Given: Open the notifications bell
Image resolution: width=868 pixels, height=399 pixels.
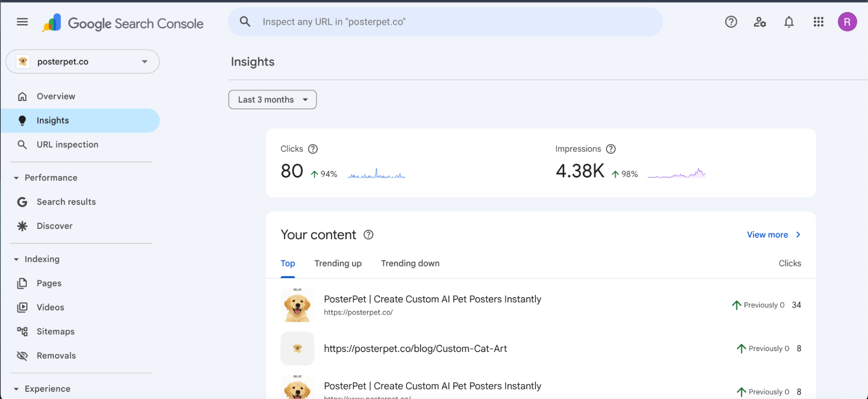Looking at the screenshot, I should [x=789, y=22].
